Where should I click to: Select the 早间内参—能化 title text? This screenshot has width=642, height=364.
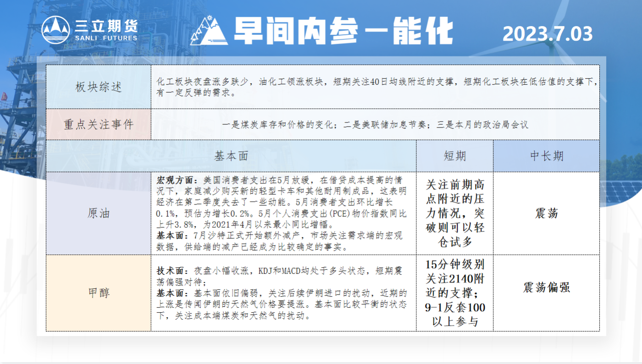[x=343, y=31]
